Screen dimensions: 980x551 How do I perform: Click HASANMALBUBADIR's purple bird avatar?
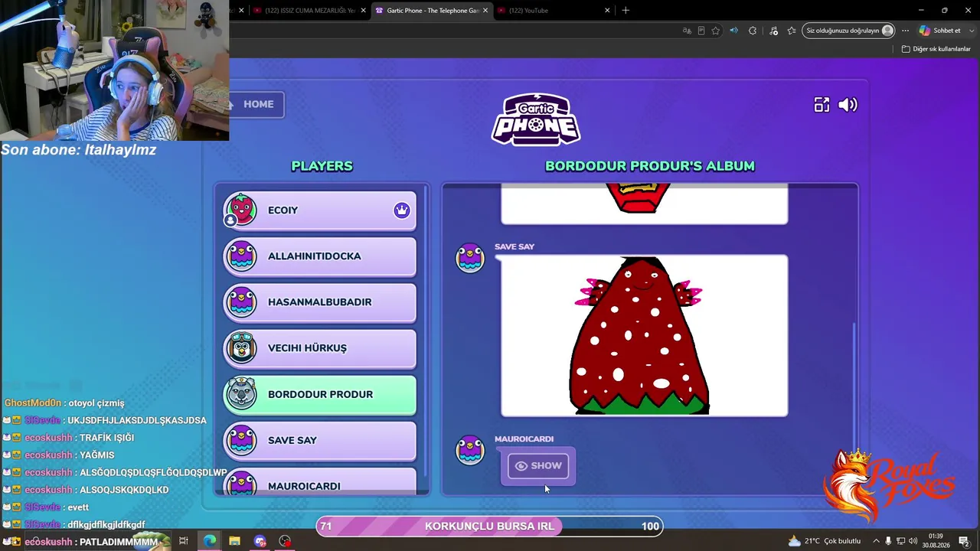(242, 302)
